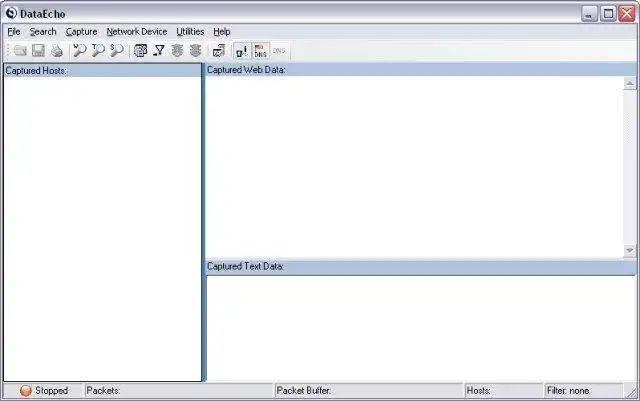This screenshot has height=401, width=640.
Task: Click the 'Captured Hosts:' header label
Action: tap(36, 71)
